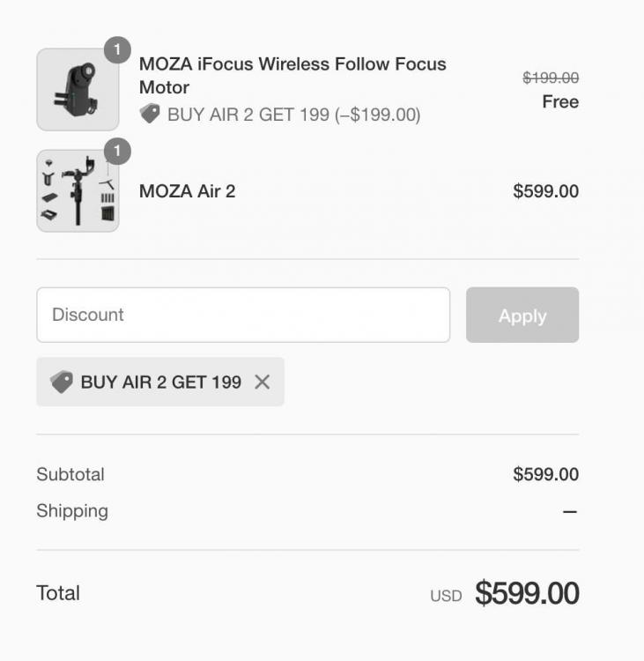This screenshot has height=661, width=644.
Task: Click the USD currency label
Action: [446, 596]
